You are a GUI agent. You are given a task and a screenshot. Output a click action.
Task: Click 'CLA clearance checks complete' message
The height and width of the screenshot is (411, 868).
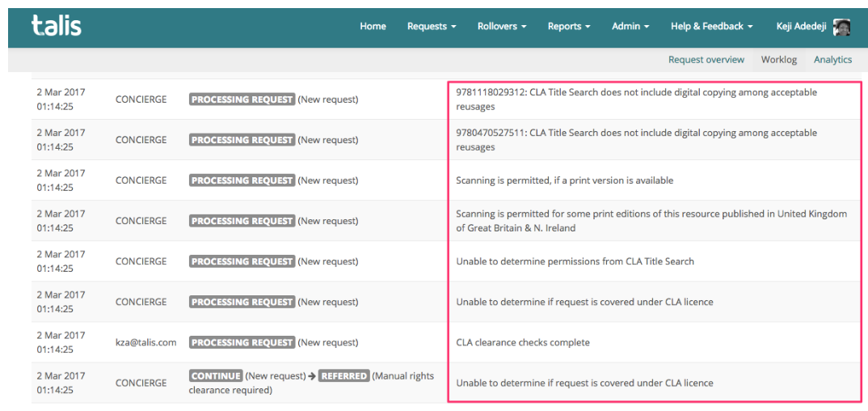523,342
